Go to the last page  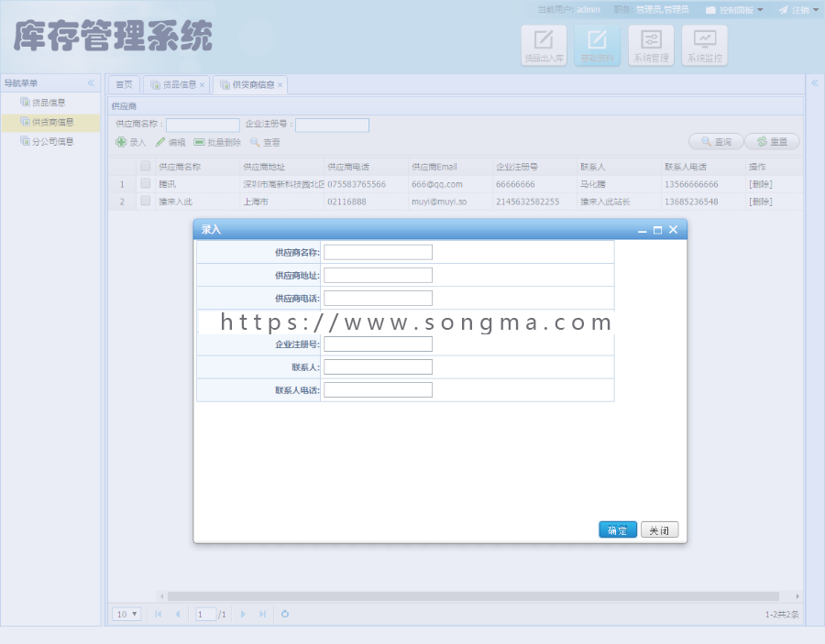(262, 614)
